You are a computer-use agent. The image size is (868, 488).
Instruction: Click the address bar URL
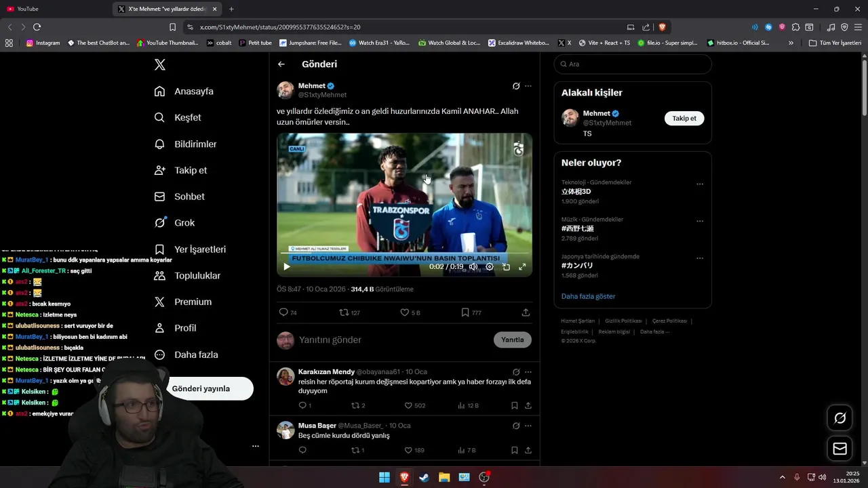coord(281,27)
